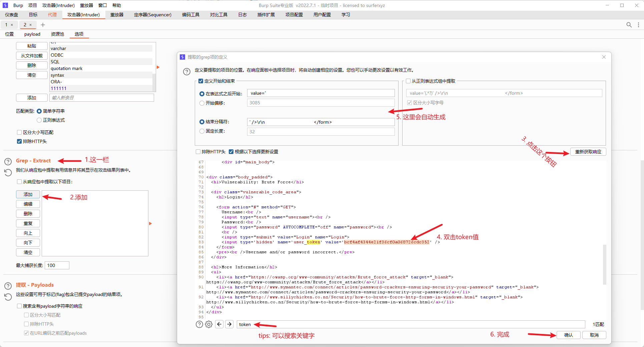The height and width of the screenshot is (347, 644).
Task: Switch to 编码工具 tab
Action: (x=191, y=15)
